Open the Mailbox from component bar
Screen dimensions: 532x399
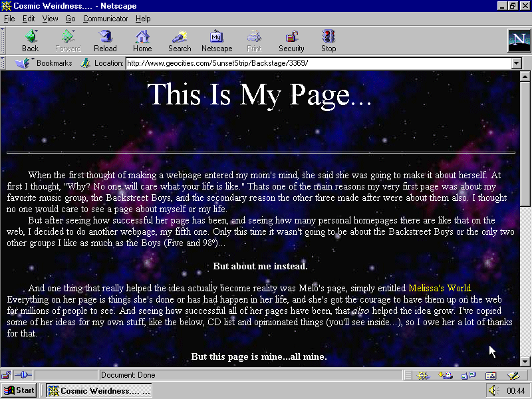(445, 375)
